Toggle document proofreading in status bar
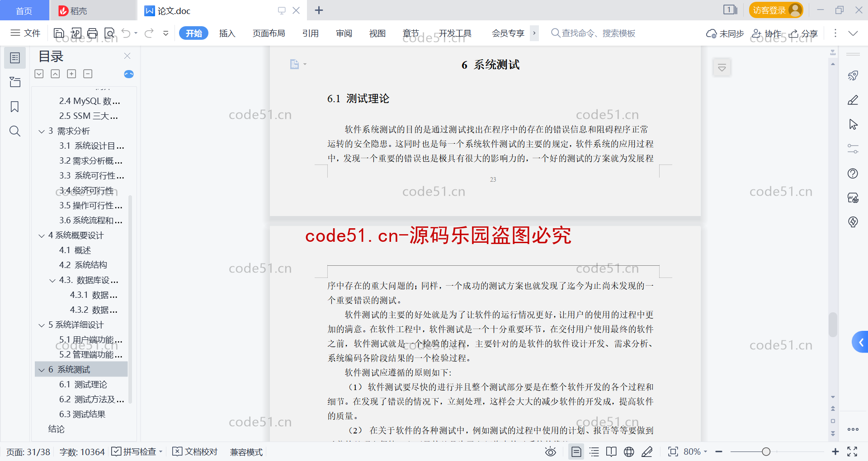868x461 pixels. pyautogui.click(x=195, y=452)
